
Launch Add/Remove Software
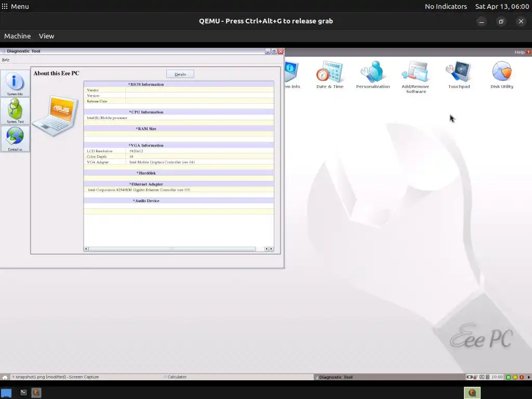(x=416, y=77)
